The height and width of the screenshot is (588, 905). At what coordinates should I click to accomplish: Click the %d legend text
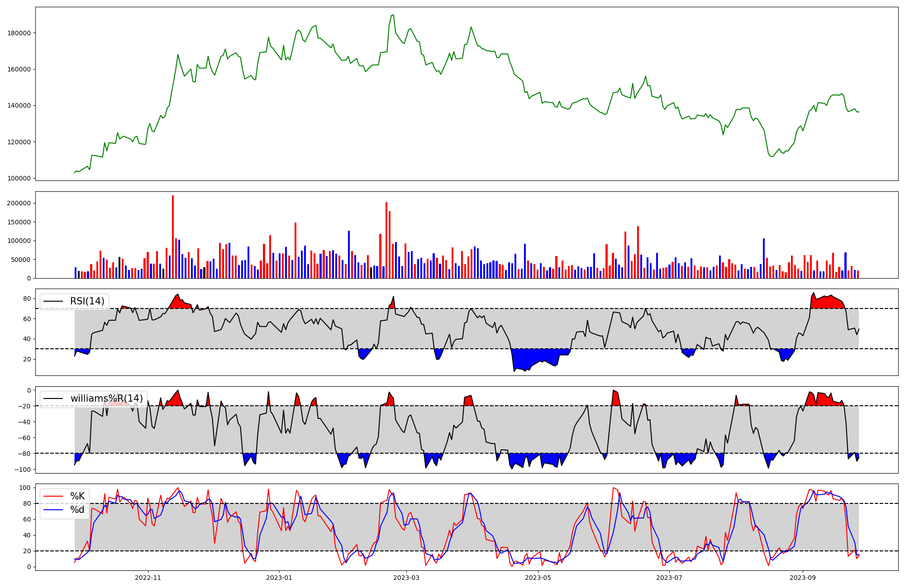[77, 510]
